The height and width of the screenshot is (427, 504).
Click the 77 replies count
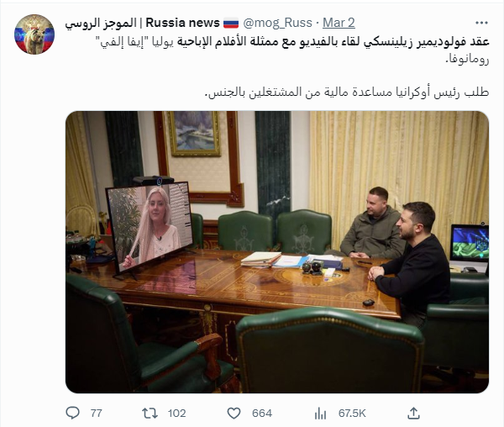[96, 414]
